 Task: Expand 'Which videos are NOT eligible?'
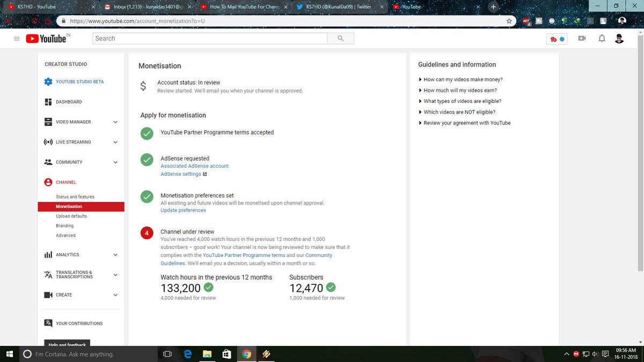[x=457, y=112]
